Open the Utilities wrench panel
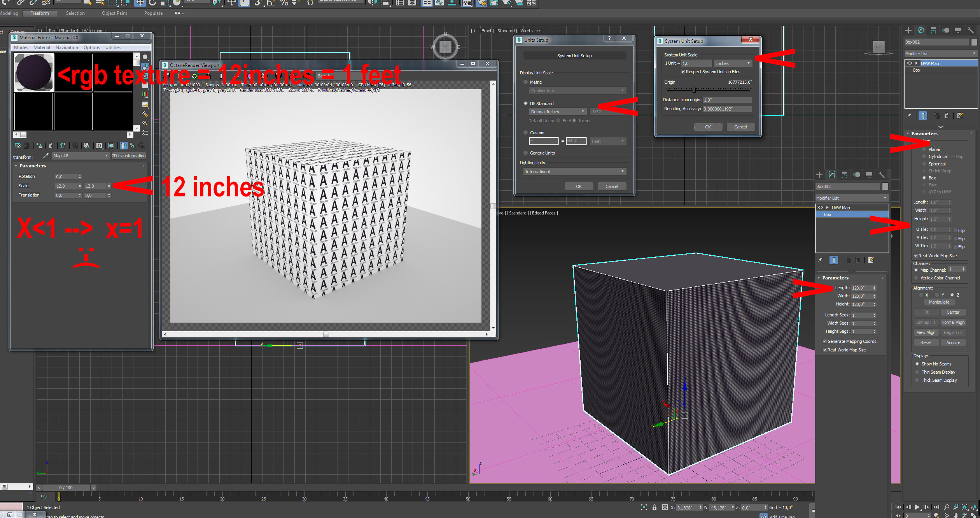This screenshot has height=518, width=980. (970, 30)
